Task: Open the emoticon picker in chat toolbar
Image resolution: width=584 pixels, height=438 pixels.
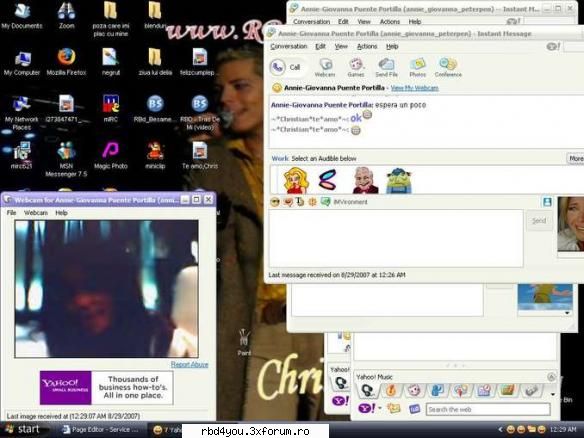Action: [x=275, y=202]
